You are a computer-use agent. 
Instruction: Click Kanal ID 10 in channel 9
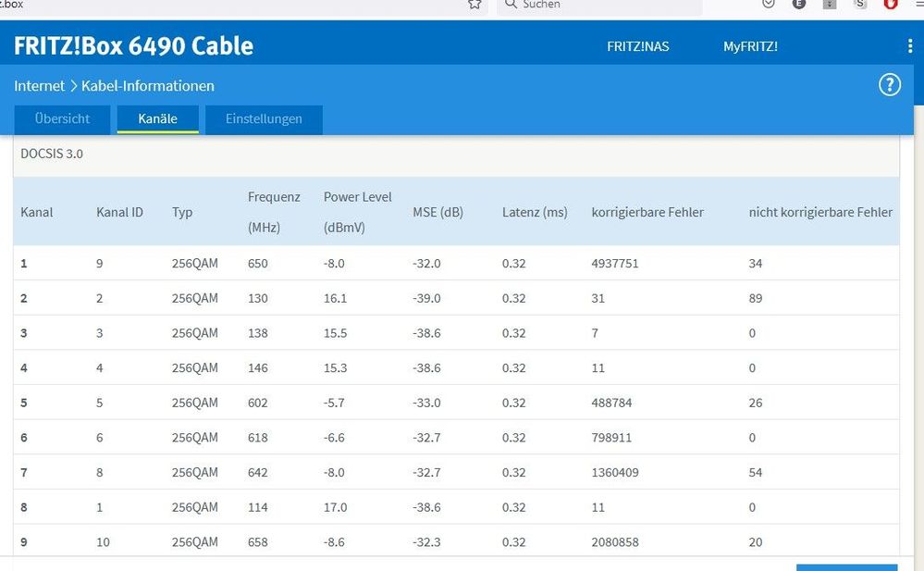(103, 542)
